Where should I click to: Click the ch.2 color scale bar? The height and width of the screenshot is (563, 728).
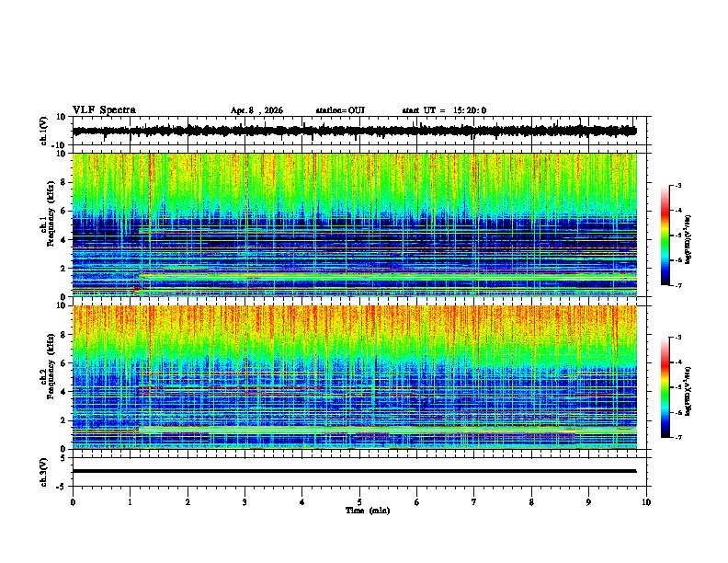(x=665, y=387)
